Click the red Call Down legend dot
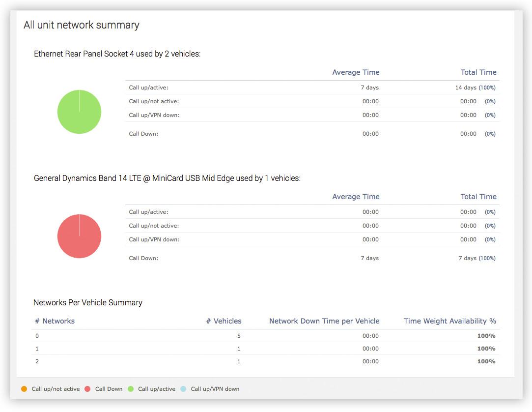532x412 pixels. pyautogui.click(x=87, y=389)
